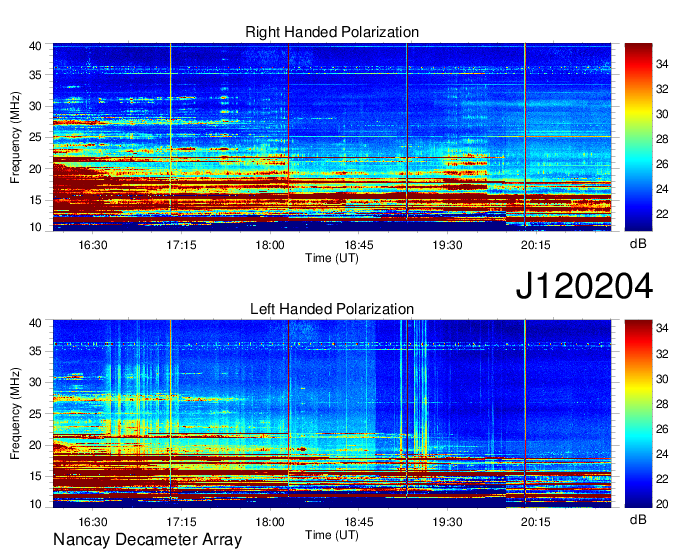This screenshot has height=552, width=680.
Task: Click the 34 dB value on lower colorbar
Action: point(662,329)
